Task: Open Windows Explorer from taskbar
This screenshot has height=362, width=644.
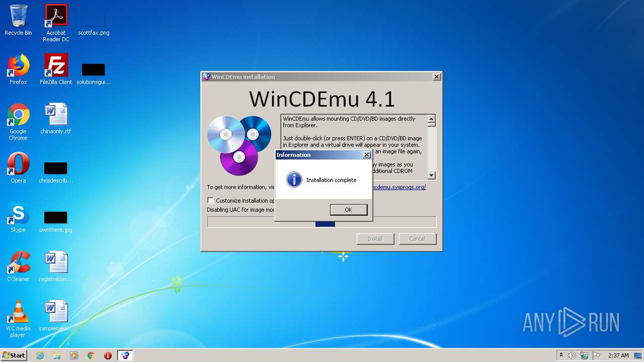Action: point(57,355)
